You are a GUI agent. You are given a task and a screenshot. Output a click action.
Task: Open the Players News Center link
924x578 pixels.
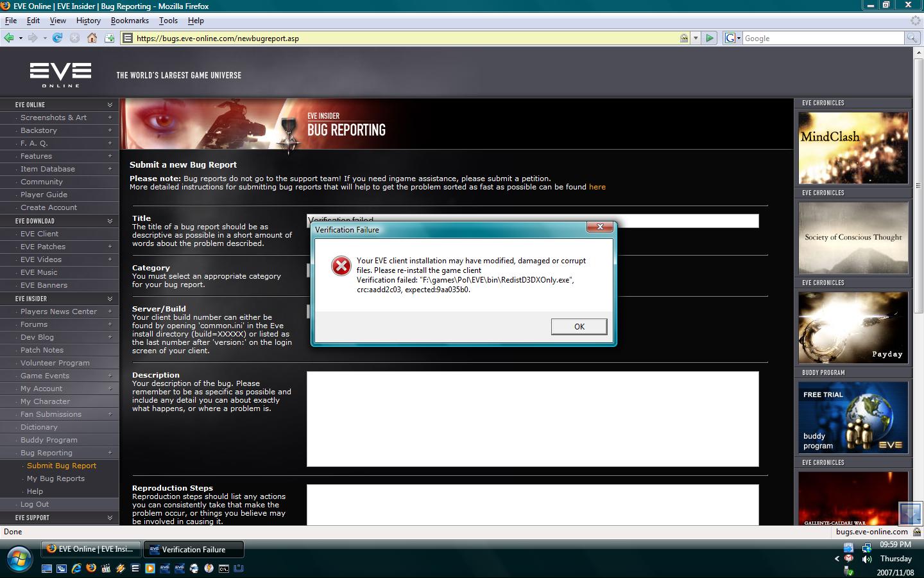(58, 311)
